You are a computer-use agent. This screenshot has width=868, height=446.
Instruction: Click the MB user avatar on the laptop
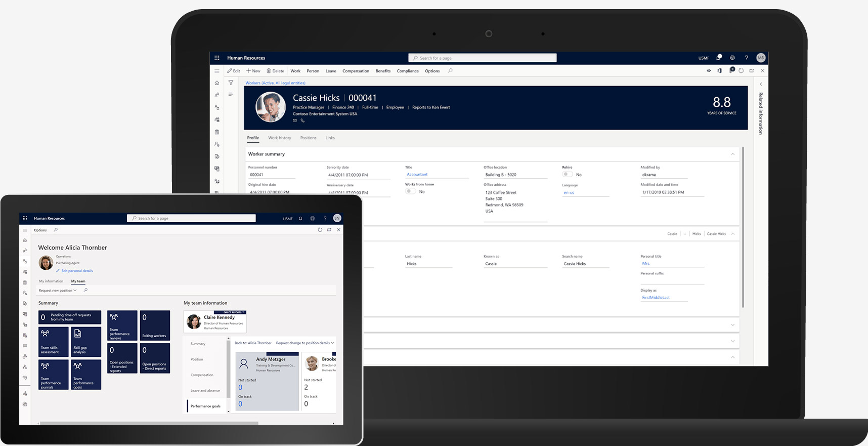pos(761,58)
